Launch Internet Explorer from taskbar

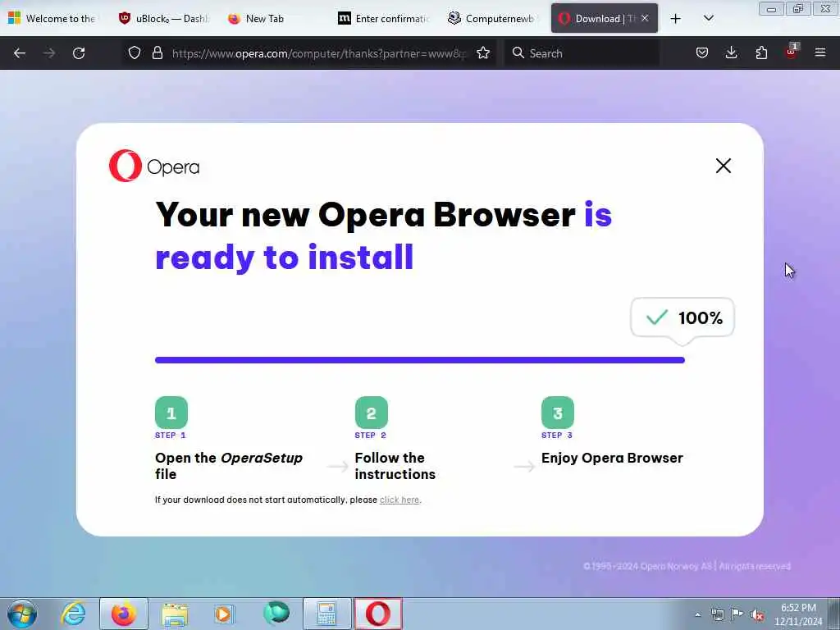[73, 614]
